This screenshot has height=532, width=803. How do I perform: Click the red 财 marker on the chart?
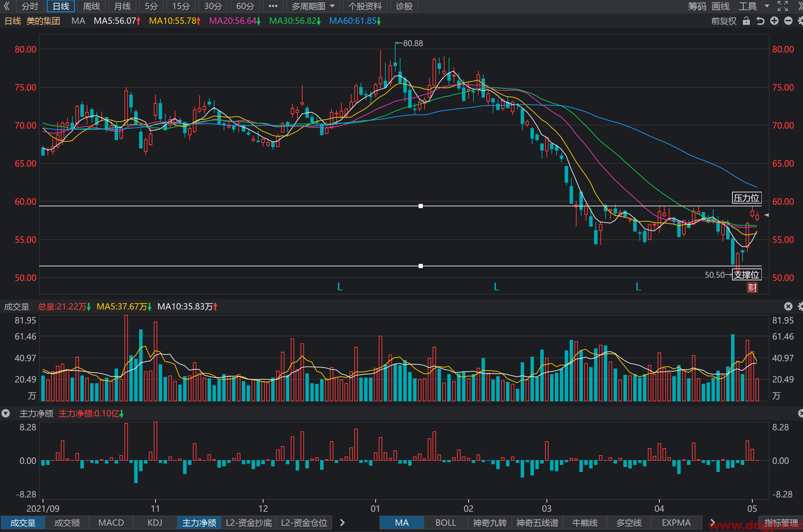click(x=752, y=288)
